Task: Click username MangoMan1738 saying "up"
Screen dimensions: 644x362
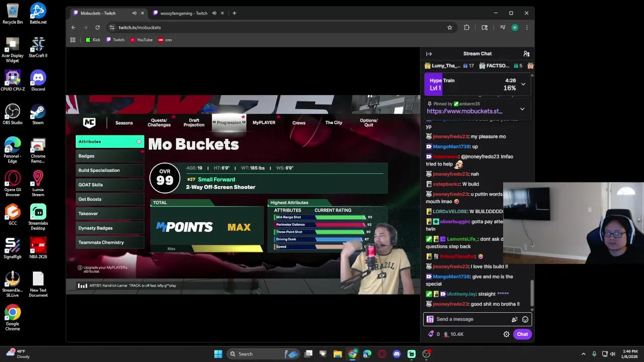Action: 451,147
